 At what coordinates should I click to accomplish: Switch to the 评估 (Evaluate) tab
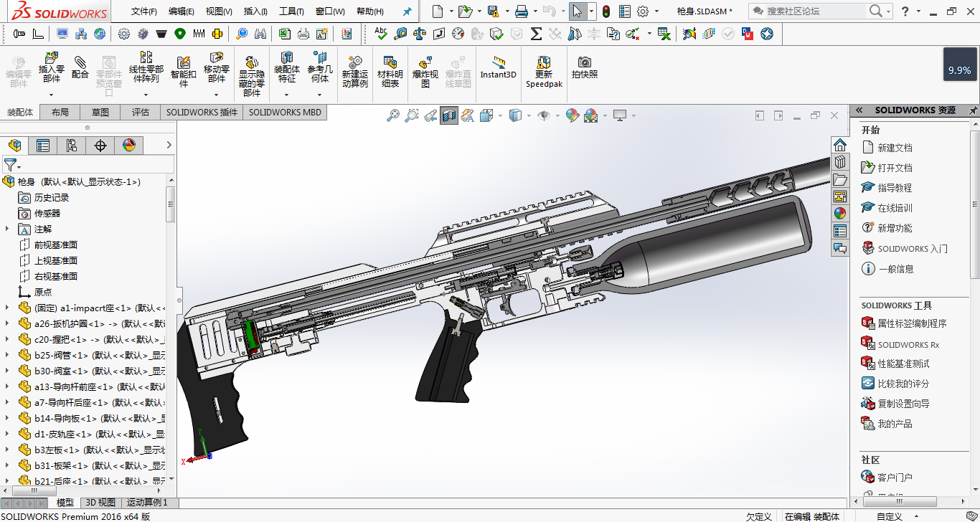coord(141,112)
